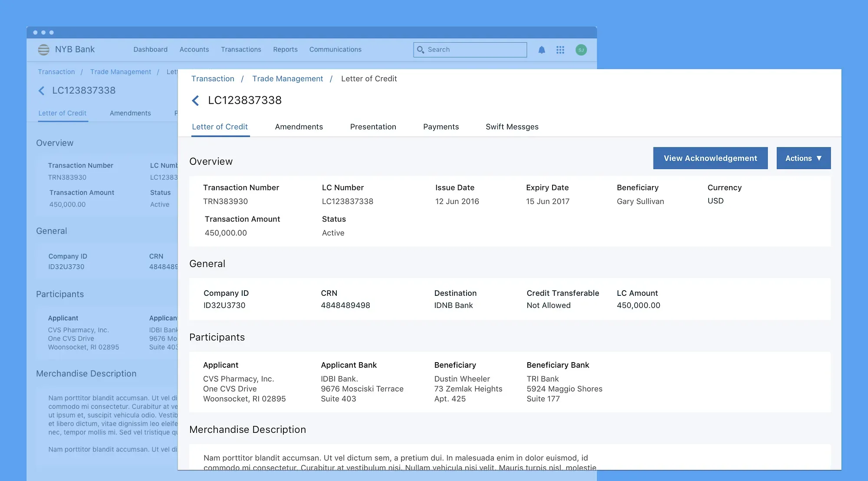Image resolution: width=868 pixels, height=481 pixels.
Task: Go to Accounts in top navigation
Action: pos(194,49)
